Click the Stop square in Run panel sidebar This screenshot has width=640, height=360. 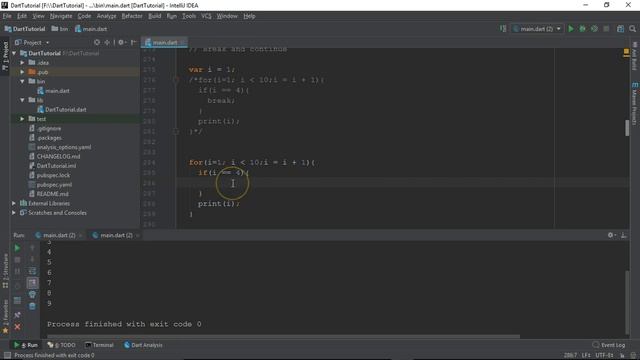tap(17, 260)
